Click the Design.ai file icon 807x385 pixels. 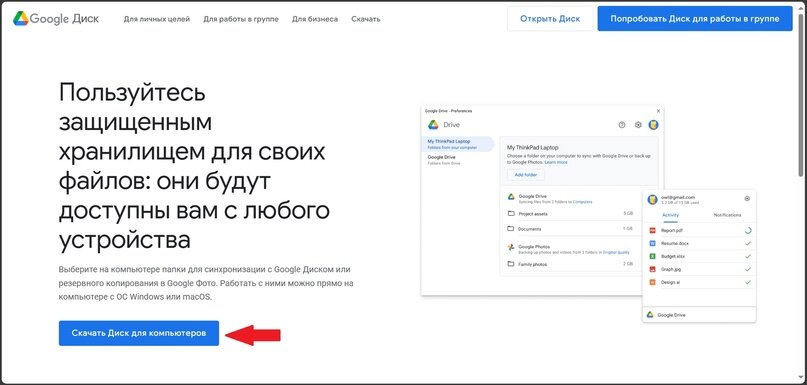tap(652, 282)
